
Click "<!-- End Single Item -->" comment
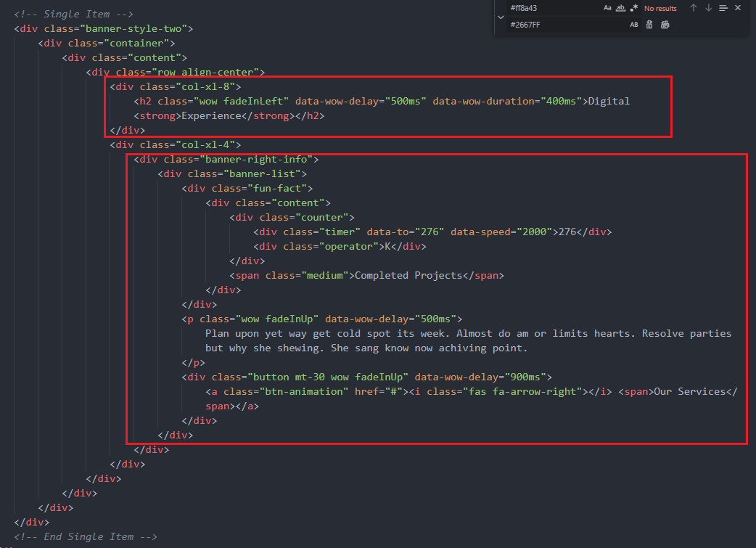click(x=86, y=536)
